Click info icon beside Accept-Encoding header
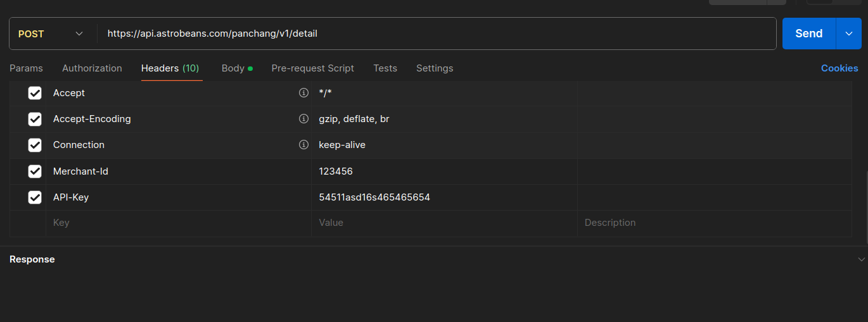 tap(303, 119)
